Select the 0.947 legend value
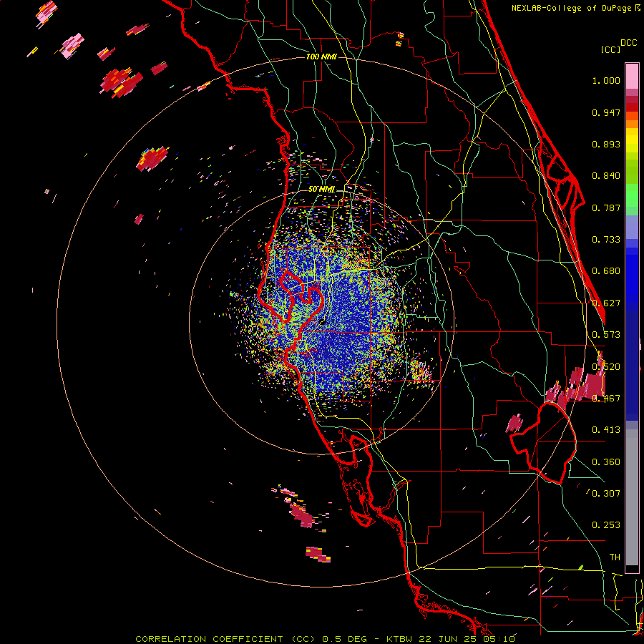 606,112
